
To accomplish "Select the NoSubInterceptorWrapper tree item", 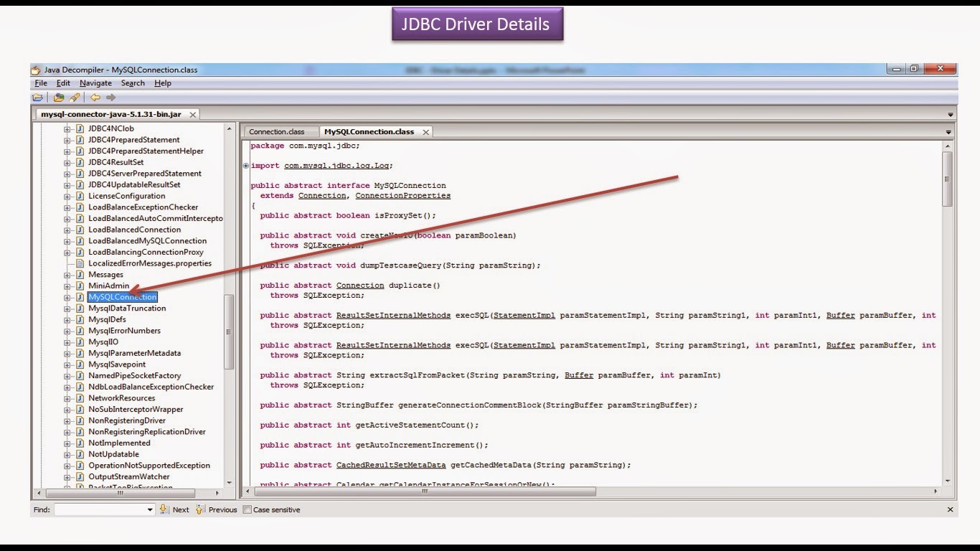I will click(x=136, y=410).
